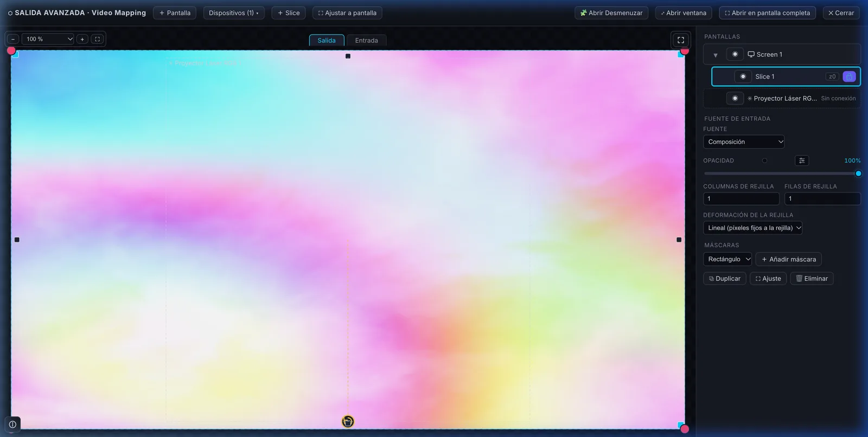Click Ajustar a pantalla
Image resolution: width=868 pixels, height=437 pixels.
(x=347, y=13)
